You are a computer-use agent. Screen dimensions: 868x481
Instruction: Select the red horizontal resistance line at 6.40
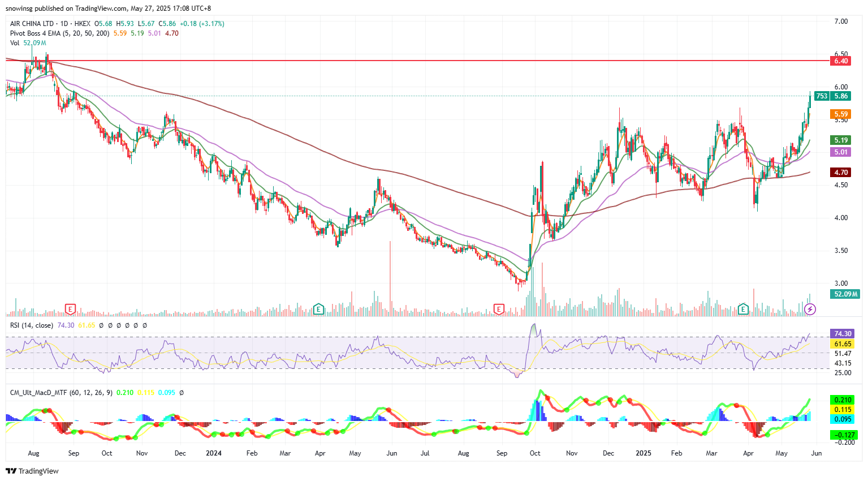click(417, 61)
